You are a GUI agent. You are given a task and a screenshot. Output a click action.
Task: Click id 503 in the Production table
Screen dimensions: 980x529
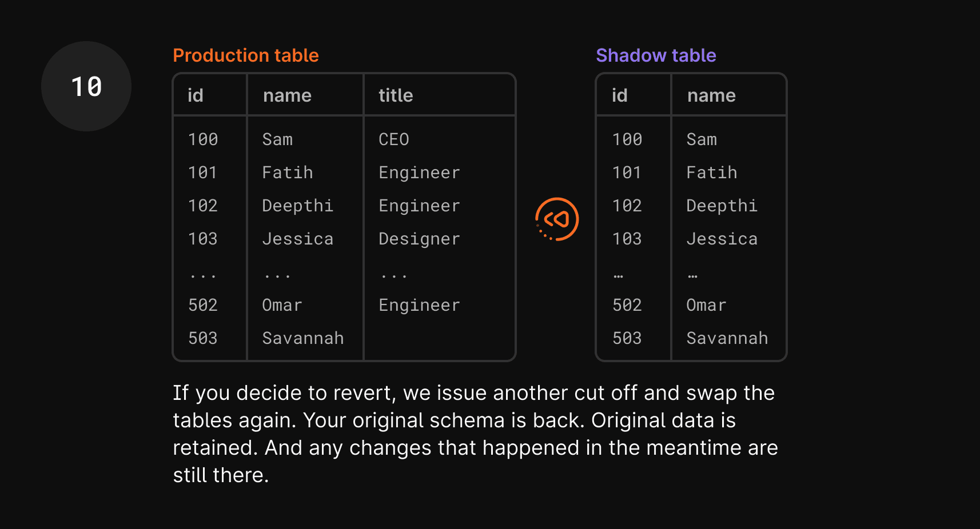click(x=203, y=338)
